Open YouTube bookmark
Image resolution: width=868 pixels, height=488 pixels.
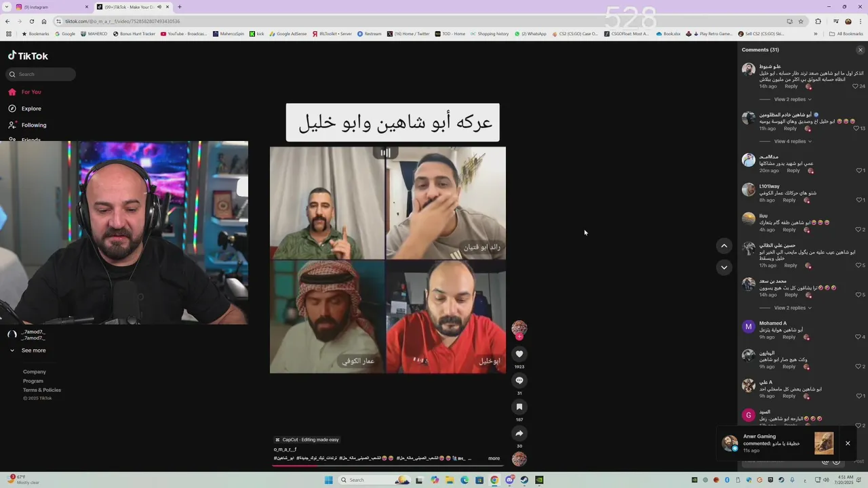(184, 33)
